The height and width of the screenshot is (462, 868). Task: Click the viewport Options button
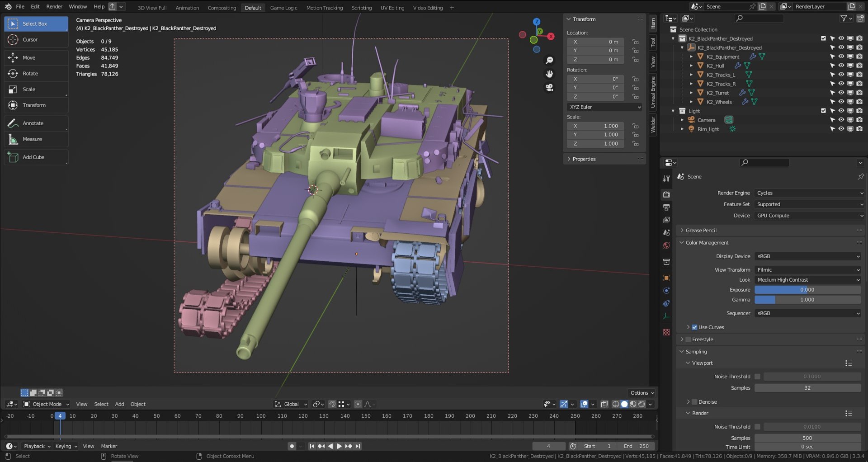(642, 393)
